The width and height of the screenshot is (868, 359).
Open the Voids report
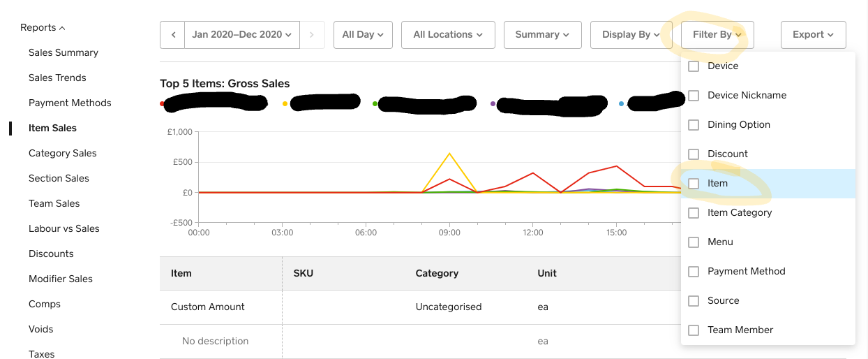(41, 329)
